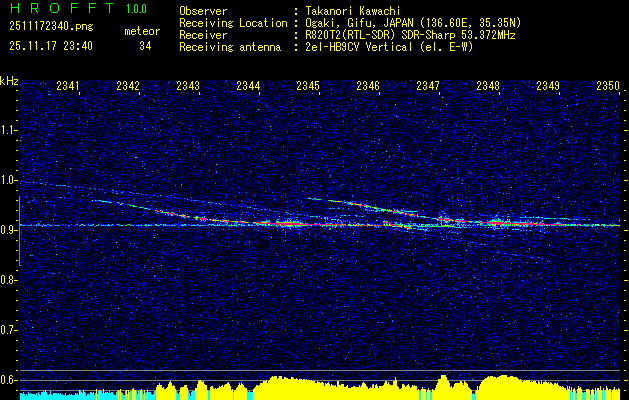Click observer name Takanori Kawachi
The height and width of the screenshot is (400, 629).
[x=353, y=11]
